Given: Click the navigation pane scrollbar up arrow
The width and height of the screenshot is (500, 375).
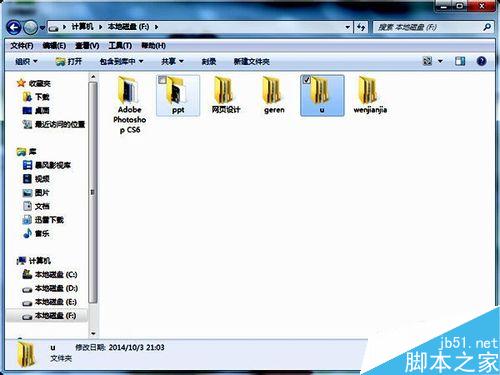Looking at the screenshot, I should (x=93, y=77).
